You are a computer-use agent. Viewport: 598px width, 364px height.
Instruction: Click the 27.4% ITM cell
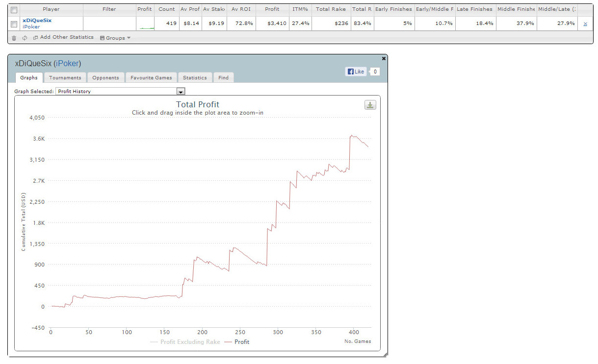point(299,24)
